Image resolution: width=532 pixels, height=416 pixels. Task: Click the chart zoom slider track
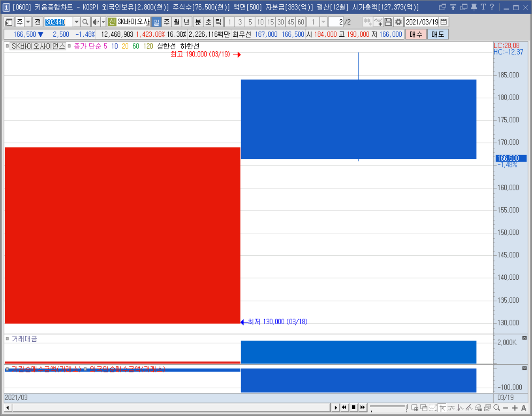click(388, 407)
